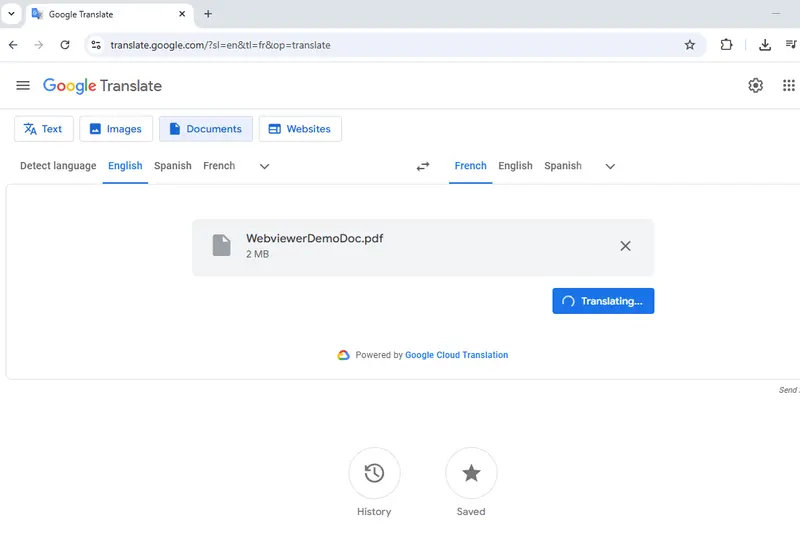
Task: Go back to previous page
Action: tap(13, 45)
